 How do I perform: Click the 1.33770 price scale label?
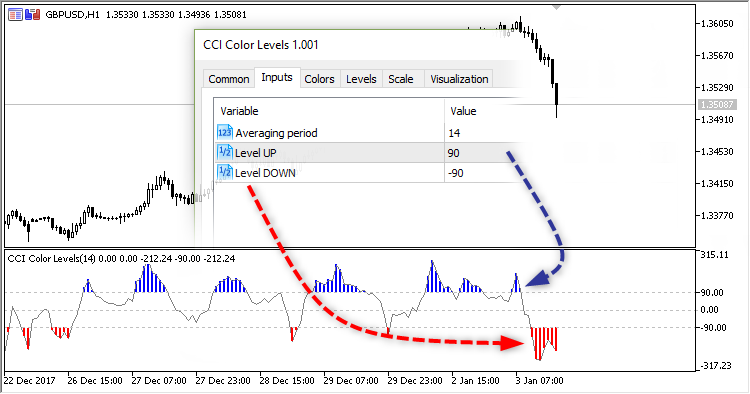[x=717, y=216]
